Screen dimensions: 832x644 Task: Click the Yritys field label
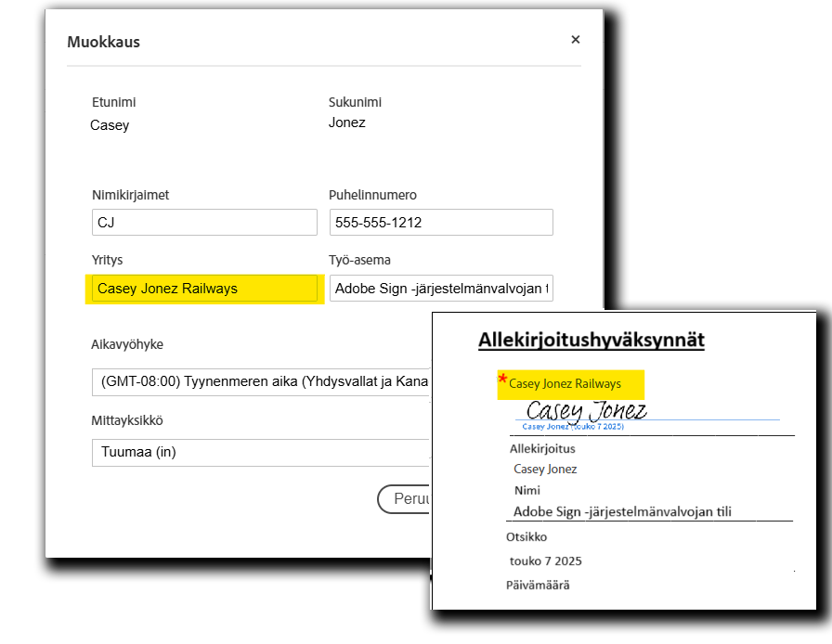(107, 260)
